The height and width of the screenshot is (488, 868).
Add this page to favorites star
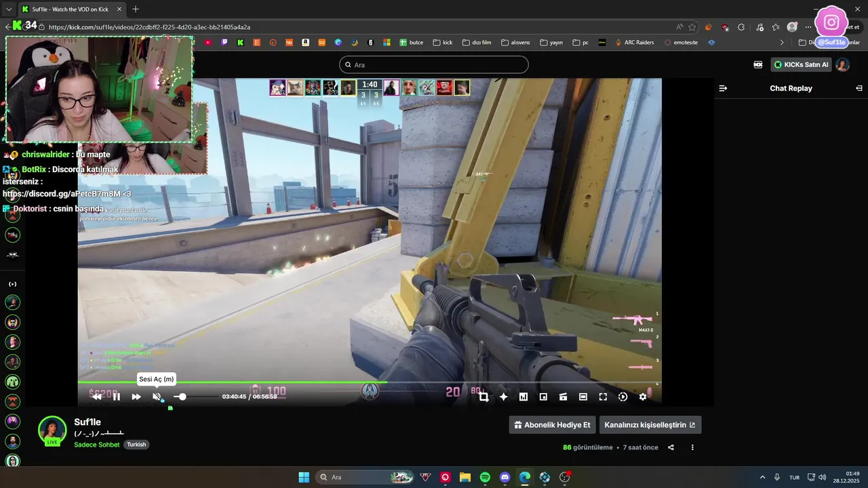692,27
